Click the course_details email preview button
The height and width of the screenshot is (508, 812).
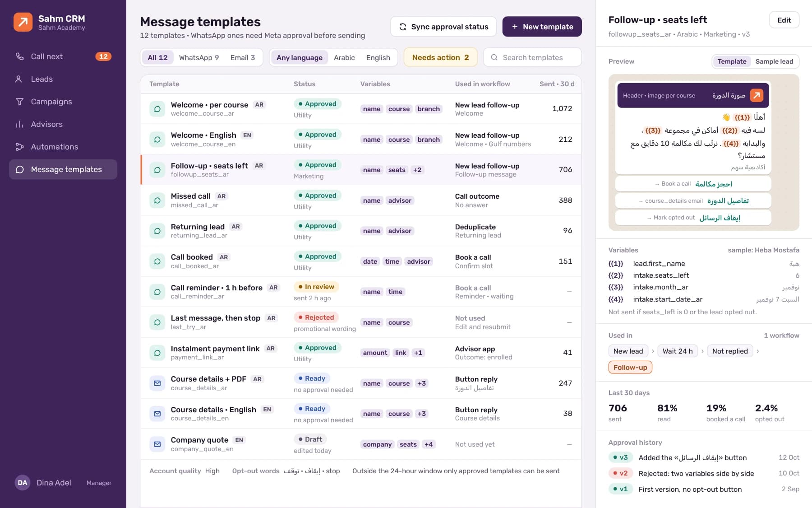693,201
